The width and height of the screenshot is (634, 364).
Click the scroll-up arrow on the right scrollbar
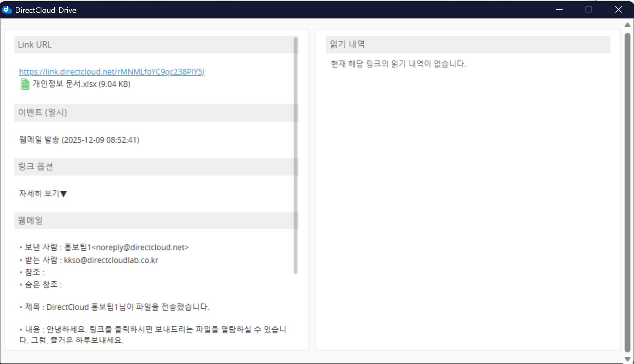coord(627,25)
